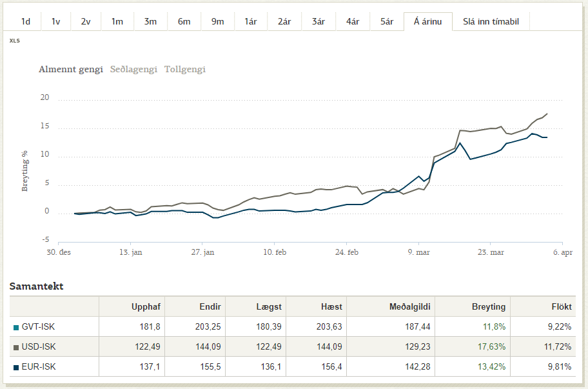Click the EUR-ISK navy color swatch
Viewport: 588px width, 389px height.
point(16,367)
